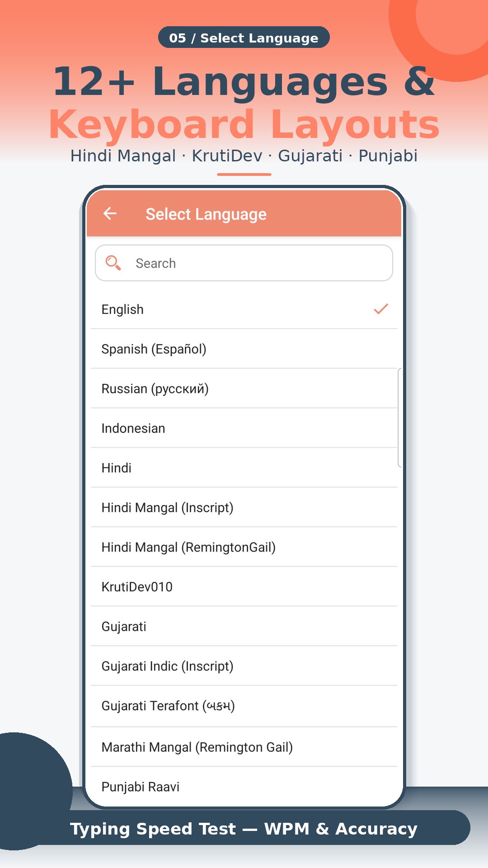The height and width of the screenshot is (868, 488).
Task: Select the English language row
Action: (x=244, y=309)
